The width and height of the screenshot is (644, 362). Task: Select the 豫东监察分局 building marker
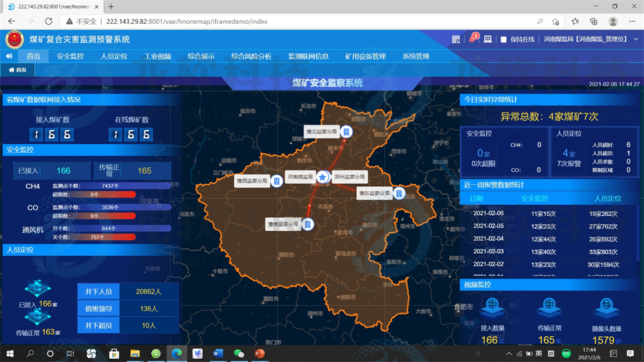coord(399,193)
